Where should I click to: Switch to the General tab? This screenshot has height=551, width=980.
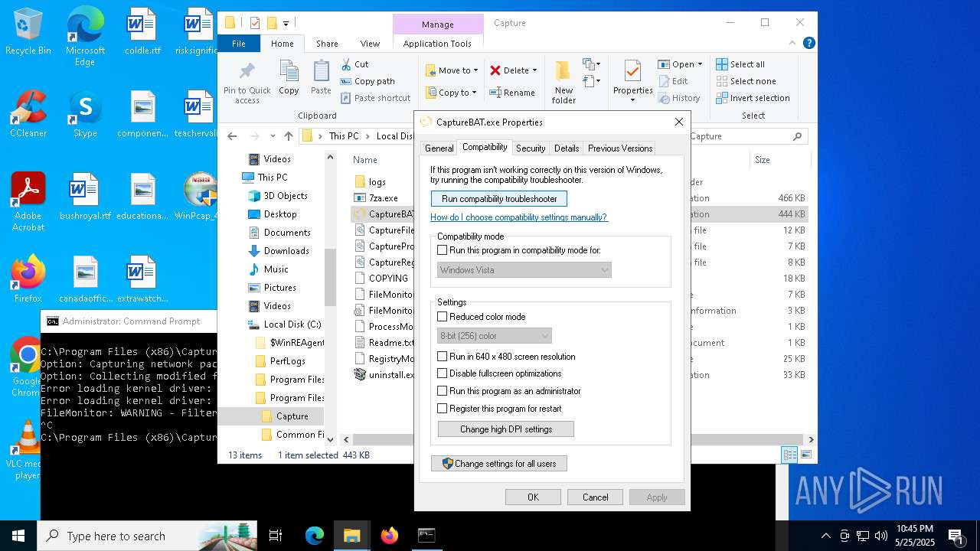click(x=439, y=148)
